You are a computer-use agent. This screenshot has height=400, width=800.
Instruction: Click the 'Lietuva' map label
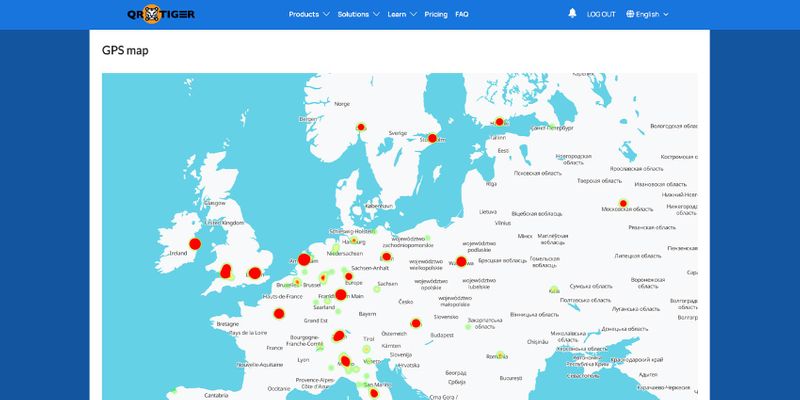pos(488,211)
